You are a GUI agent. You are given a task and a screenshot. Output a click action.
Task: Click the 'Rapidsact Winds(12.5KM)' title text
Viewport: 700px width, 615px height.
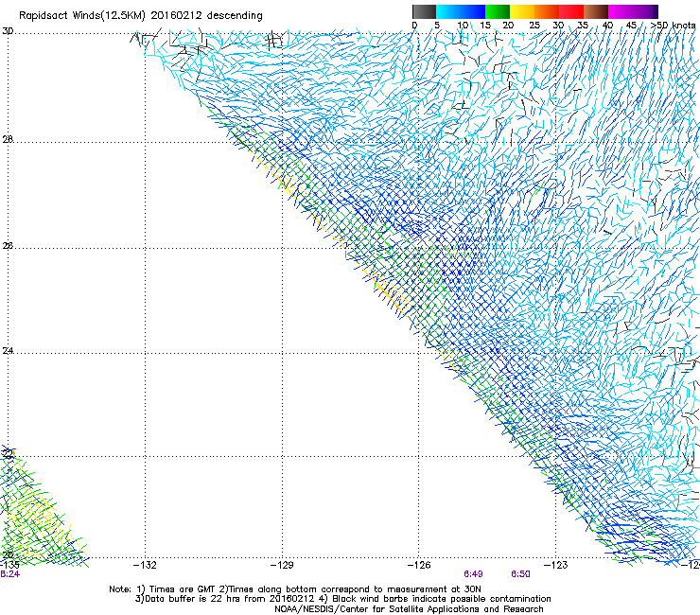(x=82, y=16)
